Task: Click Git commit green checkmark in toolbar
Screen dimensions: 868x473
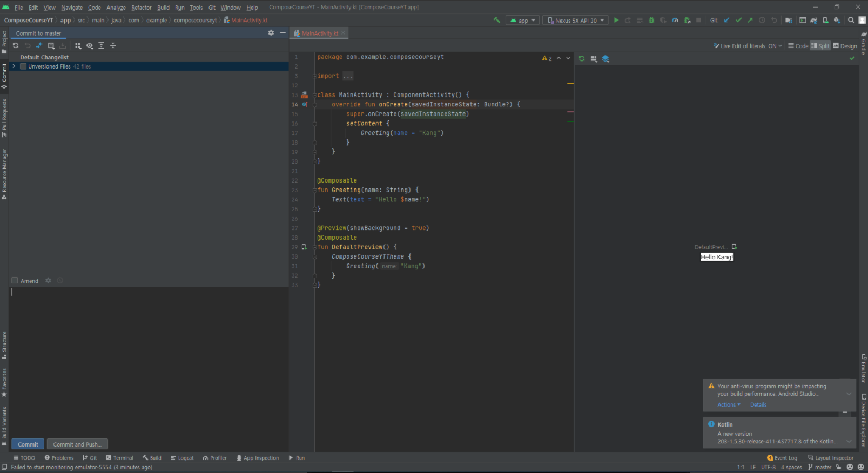Action: click(x=738, y=20)
